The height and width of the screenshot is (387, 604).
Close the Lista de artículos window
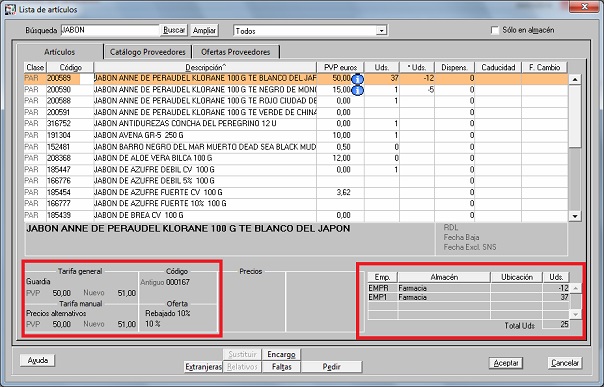pyautogui.click(x=584, y=7)
